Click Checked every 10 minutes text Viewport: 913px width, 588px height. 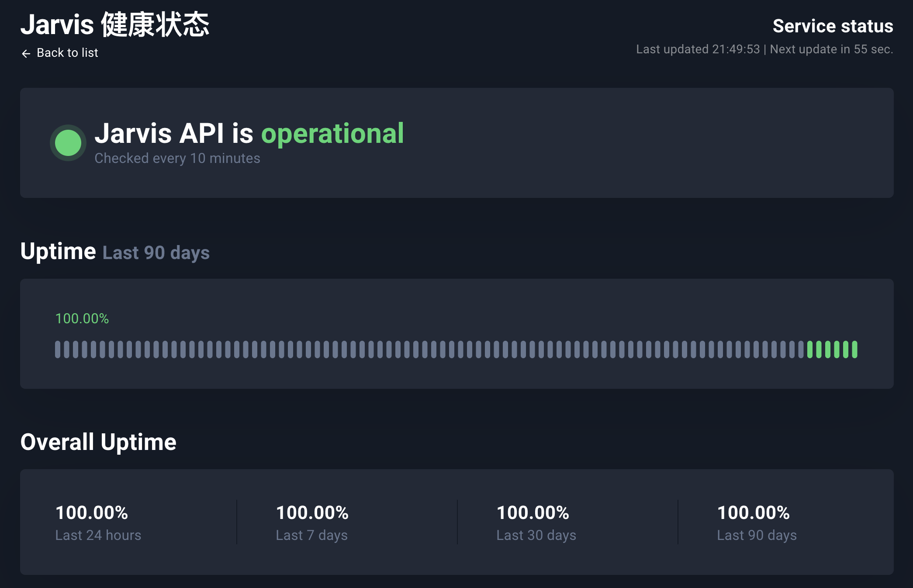pos(177,158)
